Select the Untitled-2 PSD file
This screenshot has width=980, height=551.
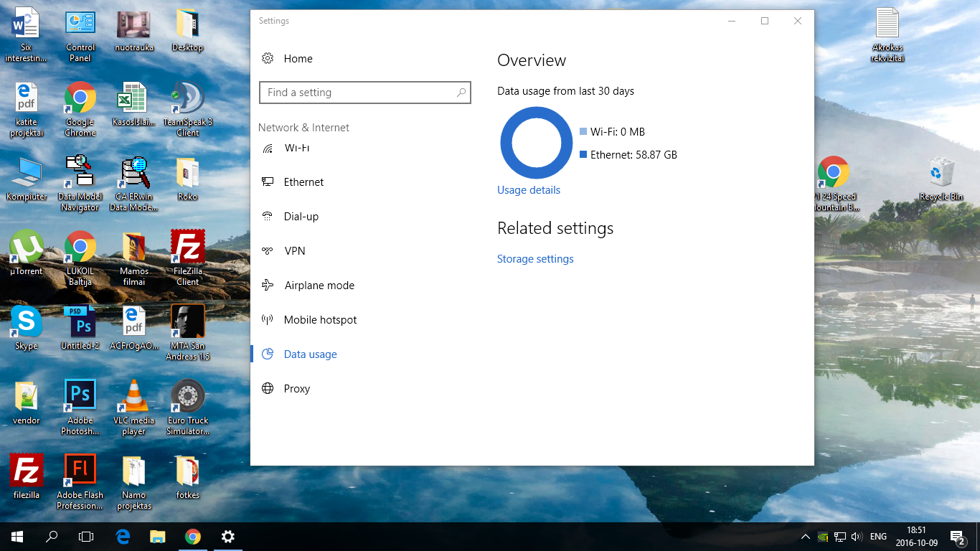[x=80, y=328]
